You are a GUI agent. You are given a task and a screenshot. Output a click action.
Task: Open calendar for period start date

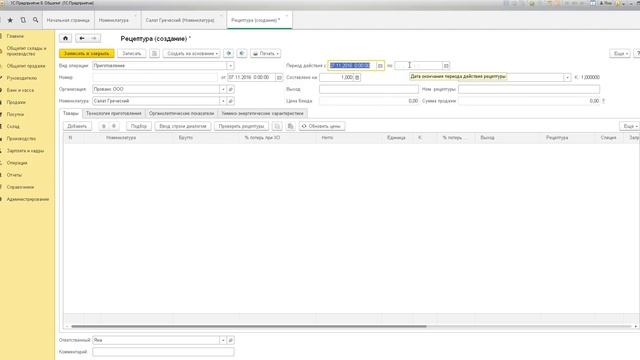click(x=380, y=66)
